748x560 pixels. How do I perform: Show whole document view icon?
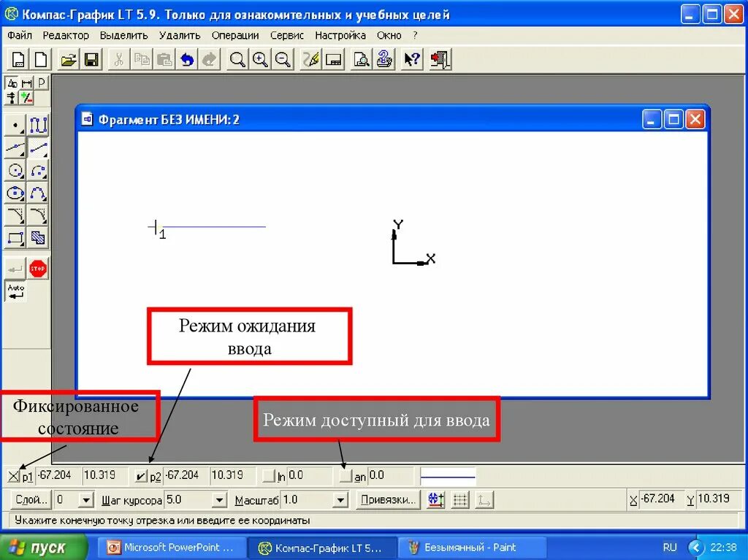[x=333, y=60]
